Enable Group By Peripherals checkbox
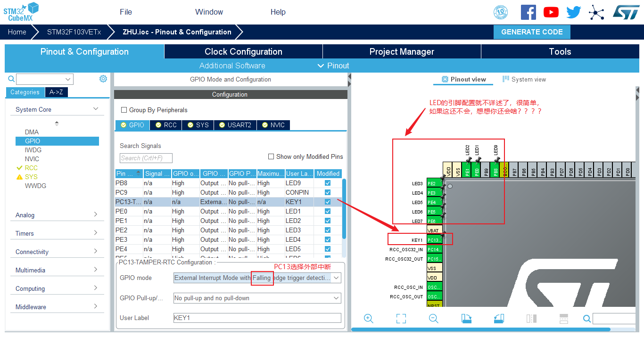This screenshot has height=337, width=644. coord(124,110)
